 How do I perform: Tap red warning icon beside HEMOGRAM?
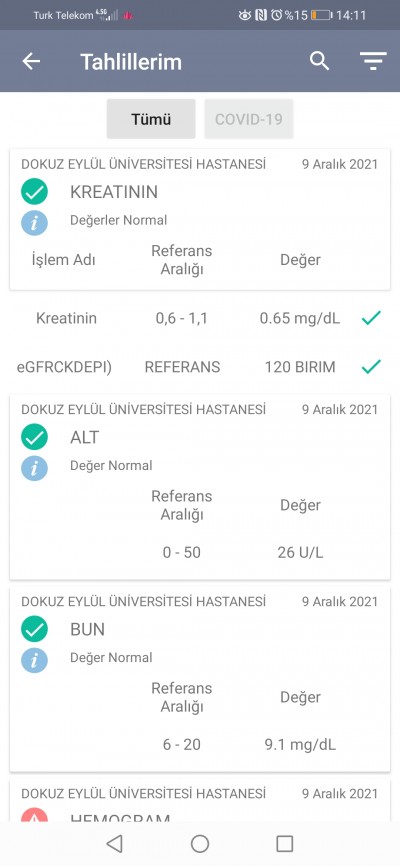34,815
